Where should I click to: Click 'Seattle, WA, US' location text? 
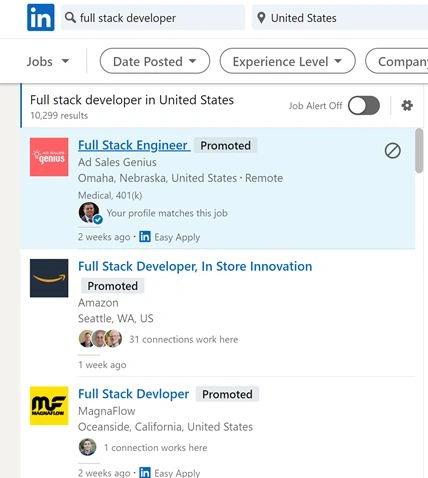[116, 318]
